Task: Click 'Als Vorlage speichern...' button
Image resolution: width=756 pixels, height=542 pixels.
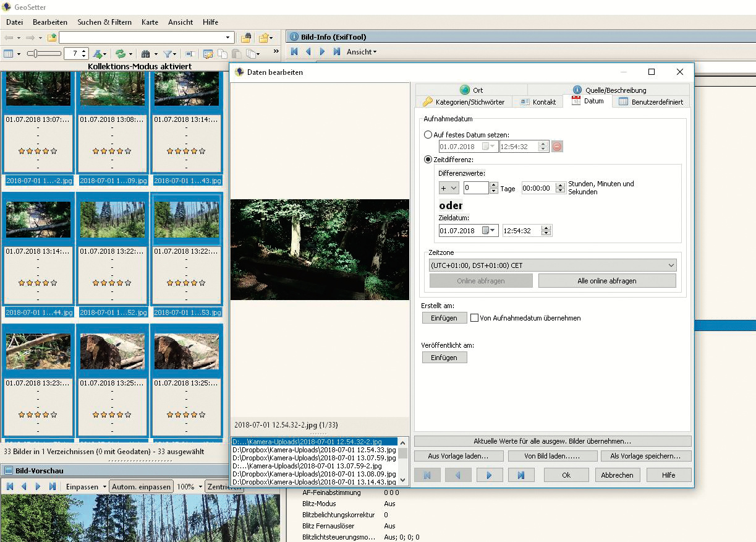Action: click(645, 456)
